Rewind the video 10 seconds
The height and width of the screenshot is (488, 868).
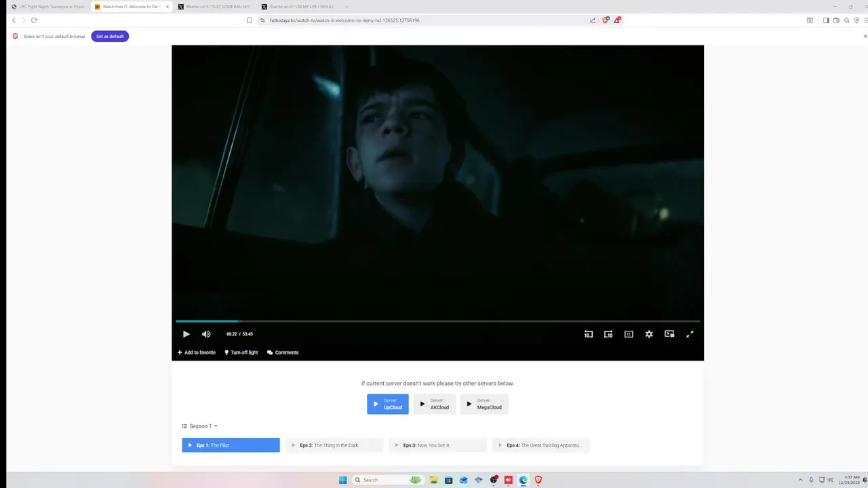pos(588,334)
